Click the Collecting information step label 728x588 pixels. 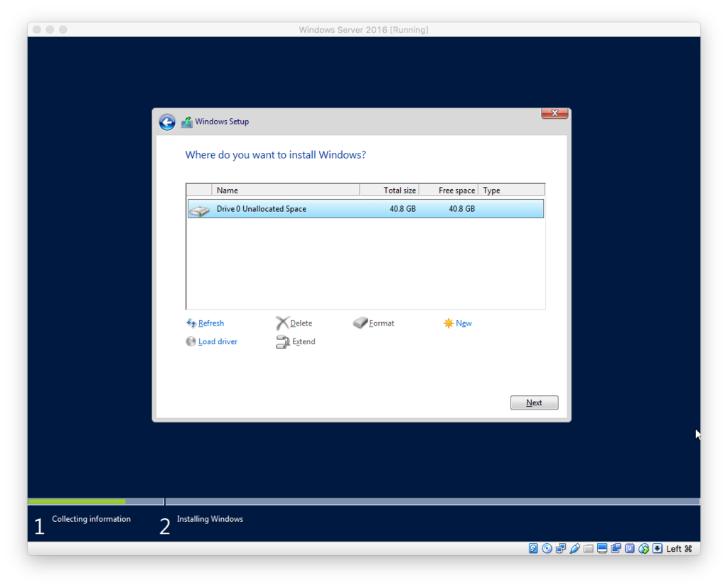91,519
